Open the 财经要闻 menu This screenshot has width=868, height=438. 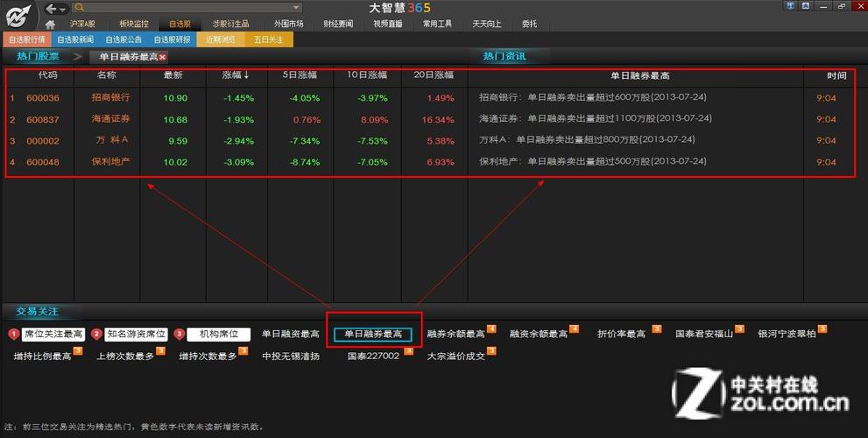coord(338,24)
